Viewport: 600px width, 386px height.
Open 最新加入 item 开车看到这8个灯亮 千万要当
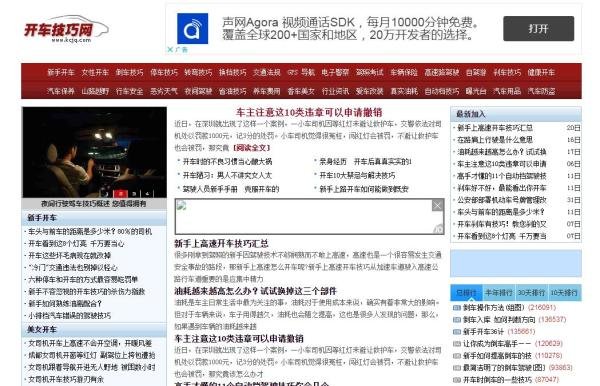point(502,236)
